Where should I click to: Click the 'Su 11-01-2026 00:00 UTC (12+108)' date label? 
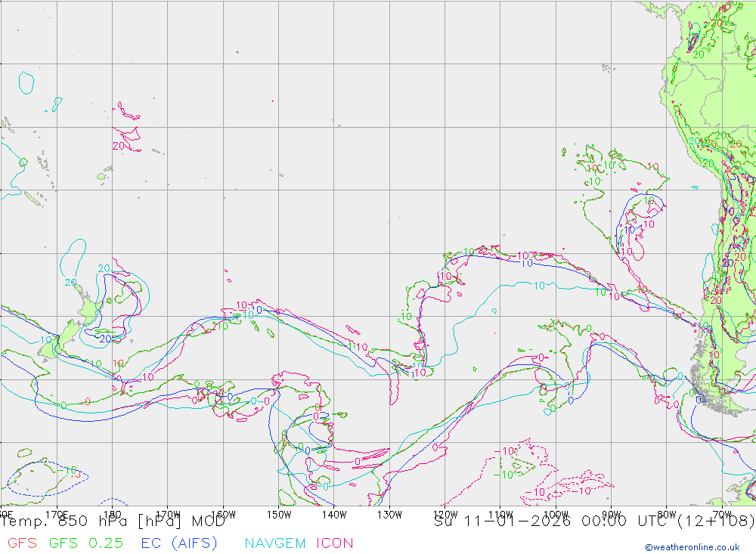pos(594,522)
